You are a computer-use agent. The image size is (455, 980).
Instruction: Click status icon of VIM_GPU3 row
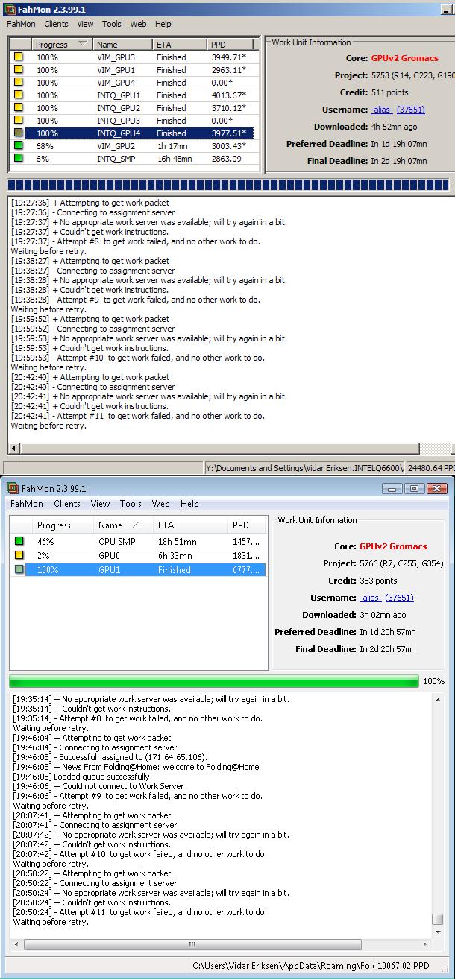tap(19, 57)
